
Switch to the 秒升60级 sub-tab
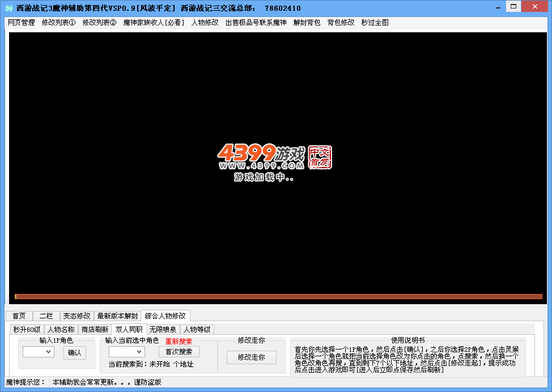27,330
